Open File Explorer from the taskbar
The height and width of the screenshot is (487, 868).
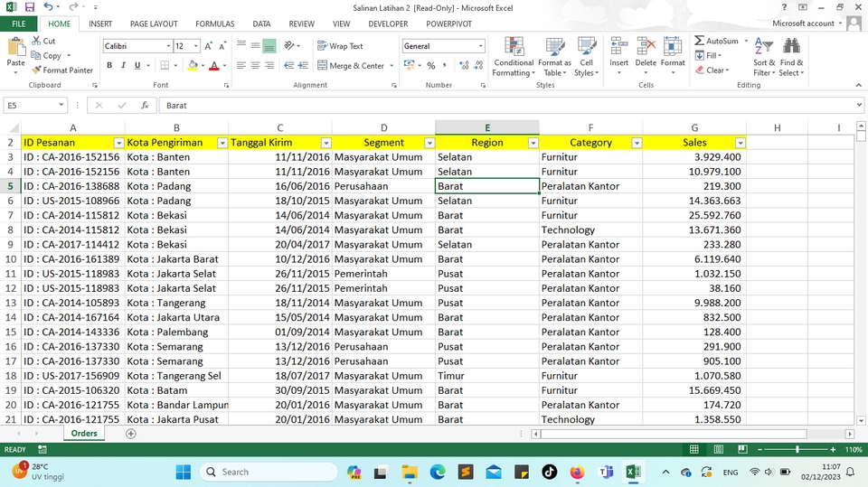click(410, 472)
